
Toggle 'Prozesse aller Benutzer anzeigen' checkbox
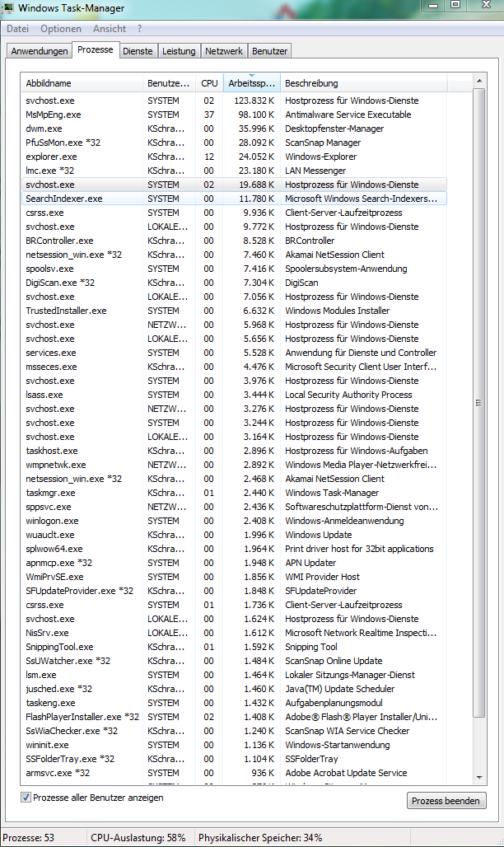26,798
